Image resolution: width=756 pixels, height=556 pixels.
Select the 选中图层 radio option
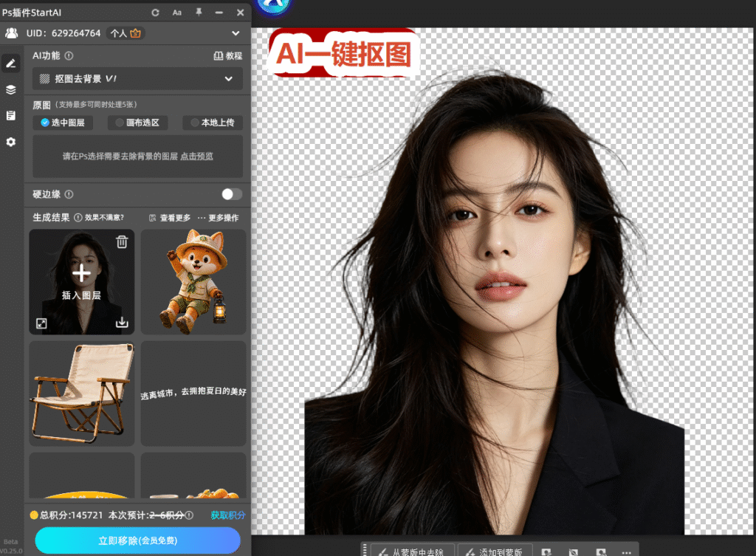point(63,123)
